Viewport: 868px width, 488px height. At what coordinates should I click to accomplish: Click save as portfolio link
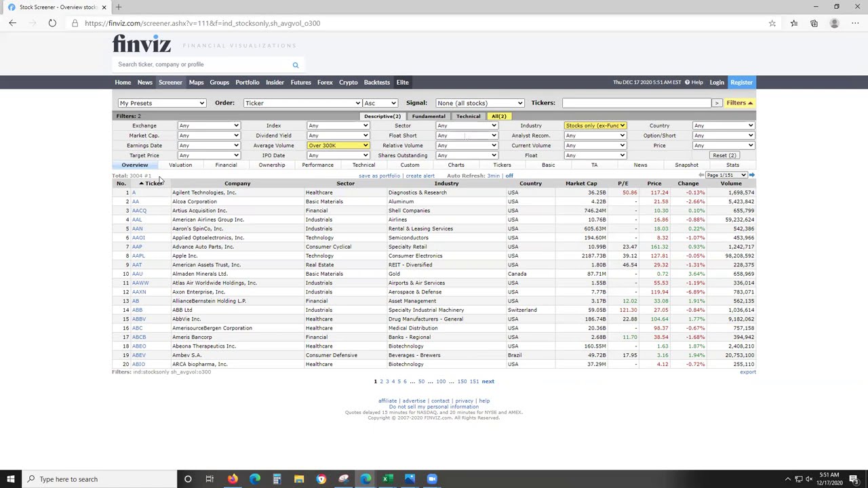[x=380, y=176]
